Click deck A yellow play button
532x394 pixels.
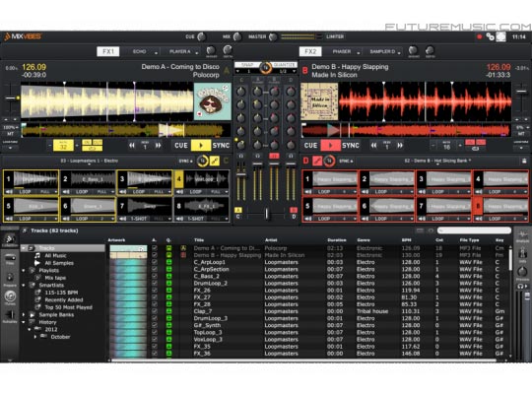tap(201, 146)
